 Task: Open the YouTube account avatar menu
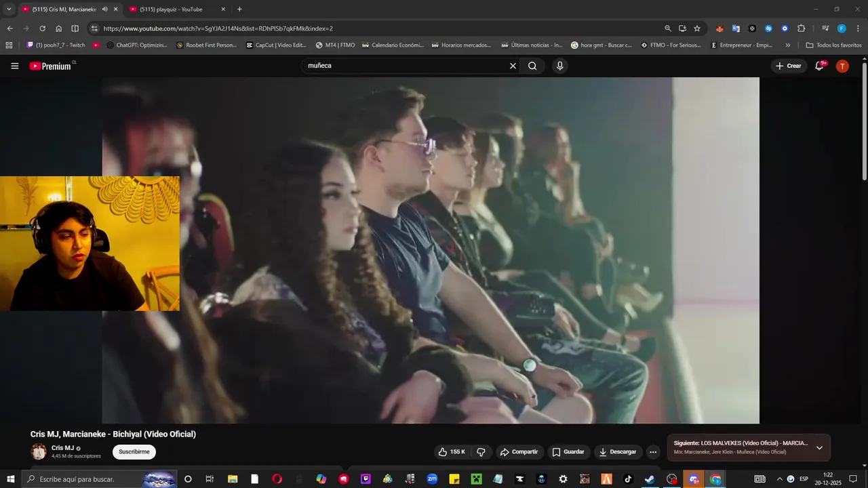pyautogui.click(x=842, y=66)
